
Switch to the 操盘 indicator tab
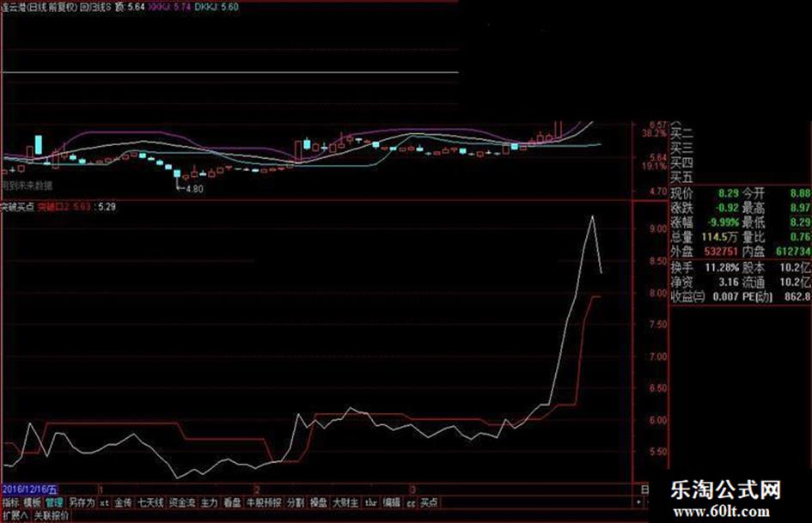[319, 502]
